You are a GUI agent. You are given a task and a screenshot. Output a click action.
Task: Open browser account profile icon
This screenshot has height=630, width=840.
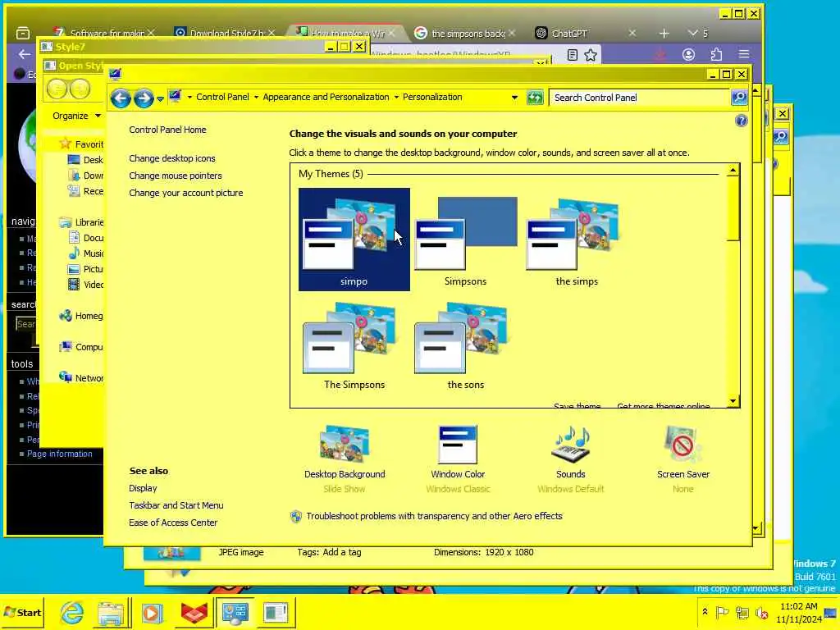click(688, 55)
